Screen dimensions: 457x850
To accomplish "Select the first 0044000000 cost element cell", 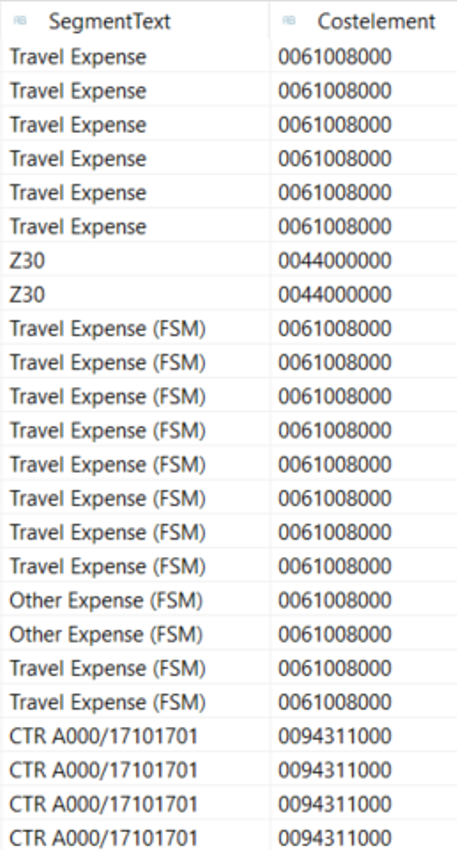I will pyautogui.click(x=363, y=261).
